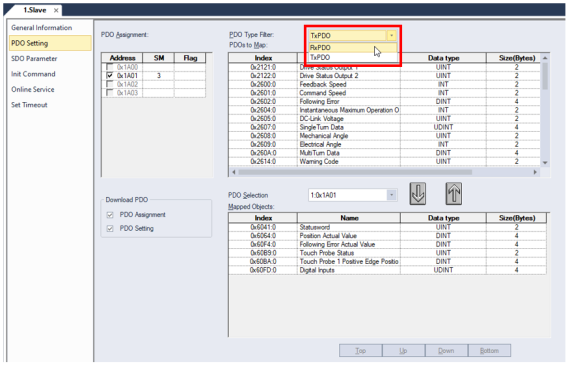Click Index header in PDOs to Map

coord(263,58)
